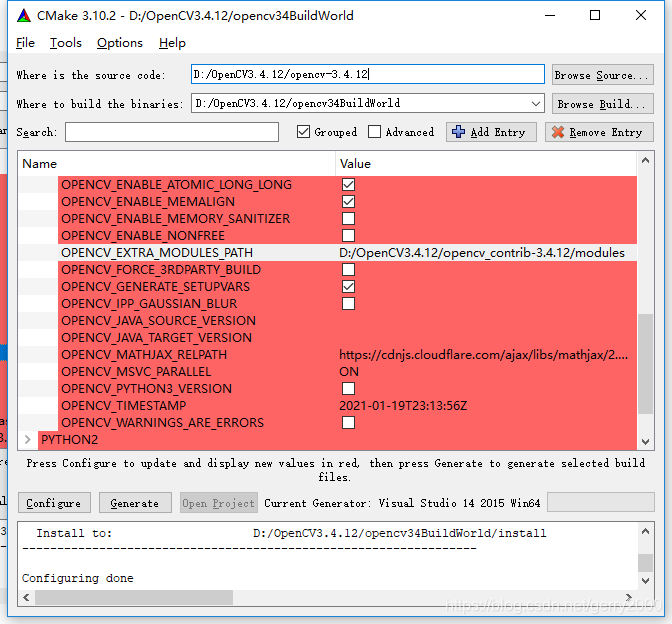The image size is (672, 624).
Task: Click the Add Entry plus icon
Action: 458,132
